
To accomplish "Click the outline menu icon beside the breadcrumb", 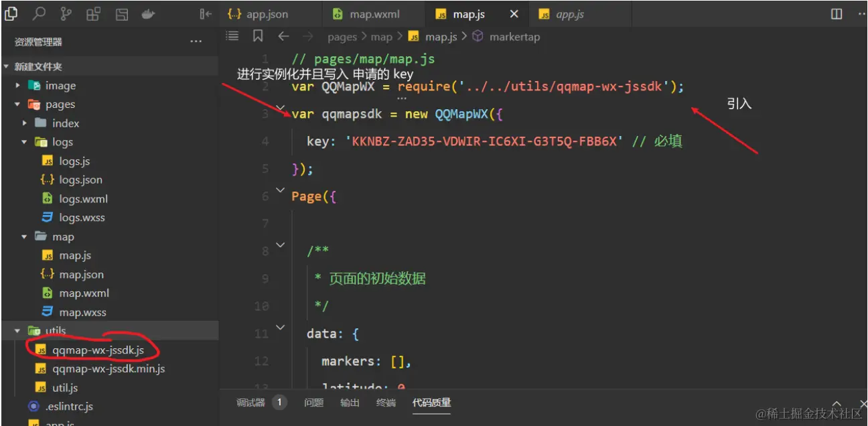I will click(231, 36).
